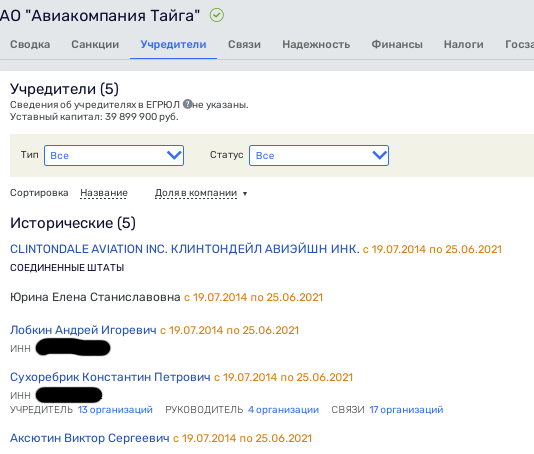Screen dimensions: 534x454
Task: Sort founders by Доля в компании
Action: [196, 193]
